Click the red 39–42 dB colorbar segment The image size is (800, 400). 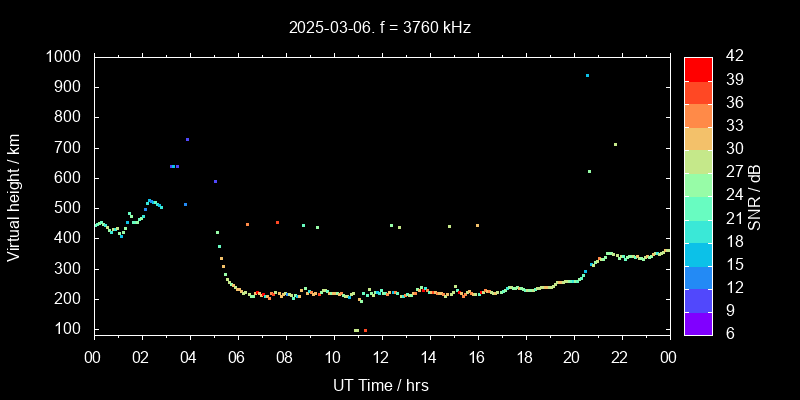coord(698,68)
